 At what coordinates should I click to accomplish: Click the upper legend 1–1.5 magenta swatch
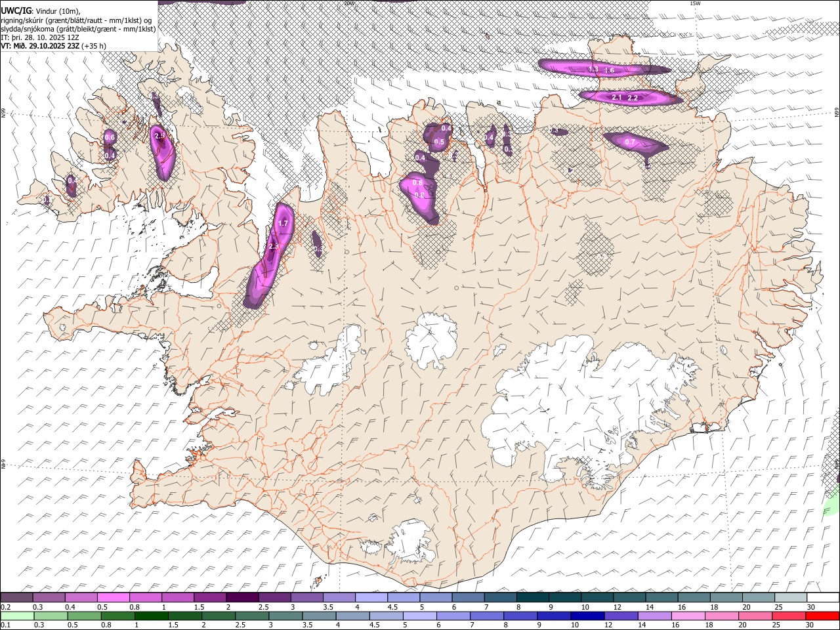[x=177, y=597]
